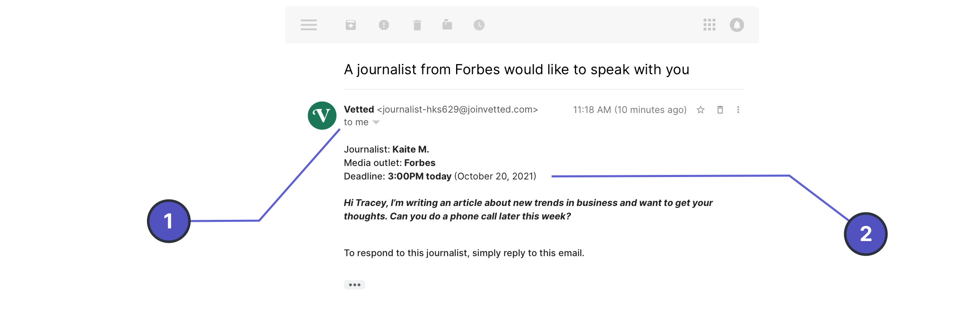Image resolution: width=980 pixels, height=321 pixels.
Task: Delete the message using the trash beside the timestamp
Action: [x=720, y=110]
